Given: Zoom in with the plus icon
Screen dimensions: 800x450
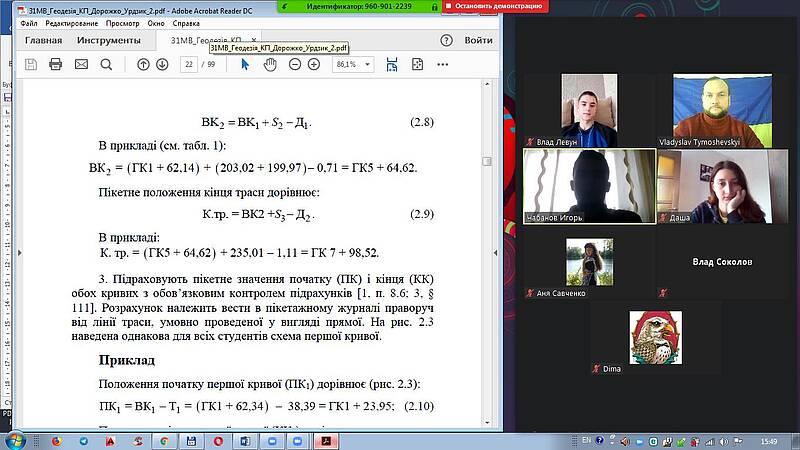Looking at the screenshot, I should pyautogui.click(x=314, y=64).
